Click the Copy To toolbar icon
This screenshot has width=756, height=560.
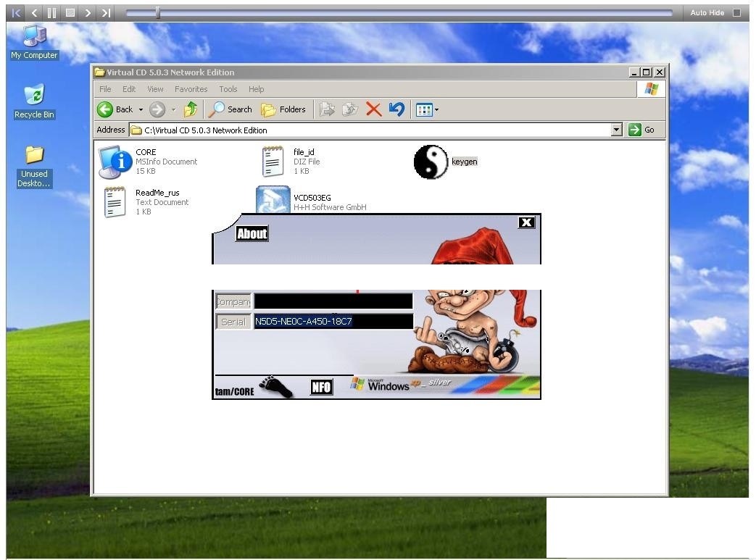(350, 109)
